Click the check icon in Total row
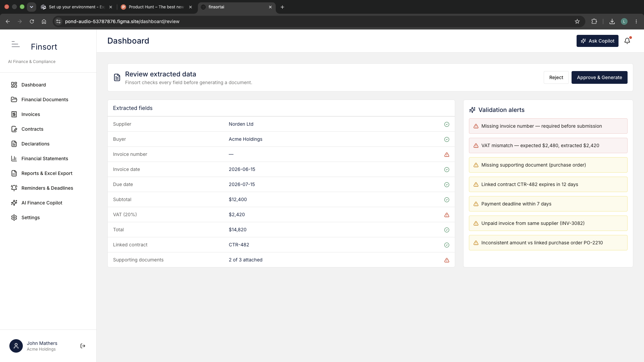The image size is (644, 362). click(x=447, y=230)
